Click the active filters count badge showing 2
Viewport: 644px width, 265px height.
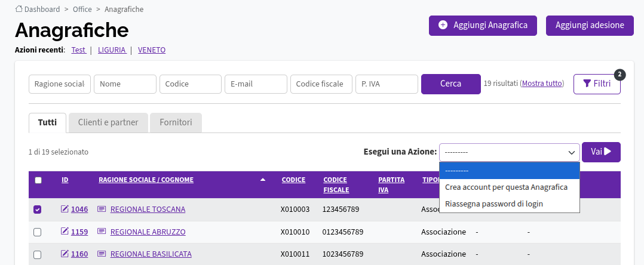click(x=620, y=75)
